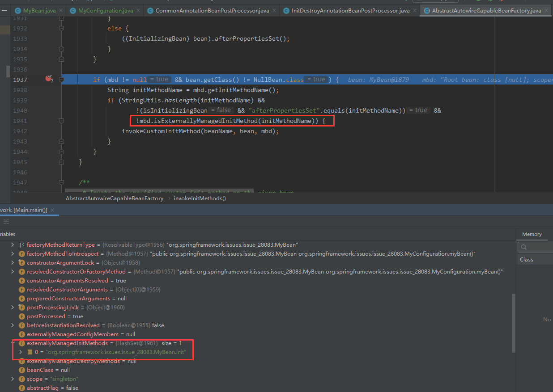
Task: Expand the resolvedConstructorOrFactoryMethod variable
Action: (x=13, y=272)
